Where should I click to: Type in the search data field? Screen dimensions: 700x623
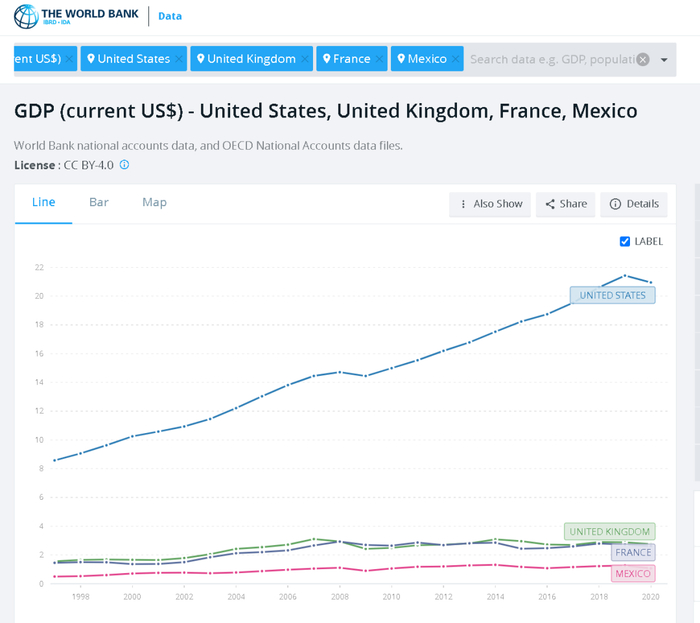550,59
